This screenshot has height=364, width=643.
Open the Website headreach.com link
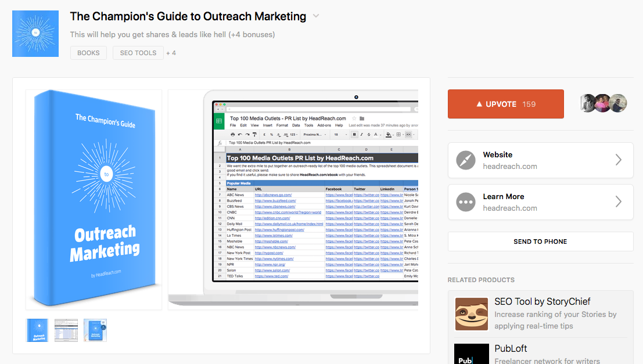coord(541,160)
